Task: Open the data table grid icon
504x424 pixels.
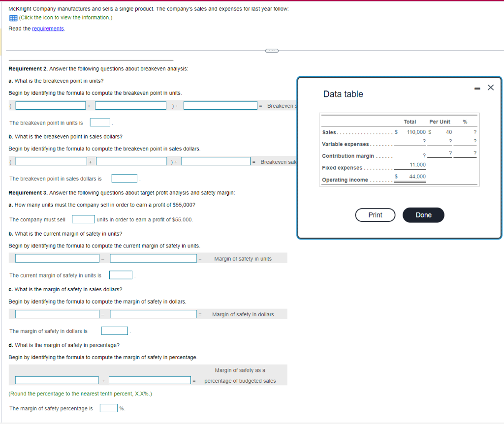Action: 13,18
